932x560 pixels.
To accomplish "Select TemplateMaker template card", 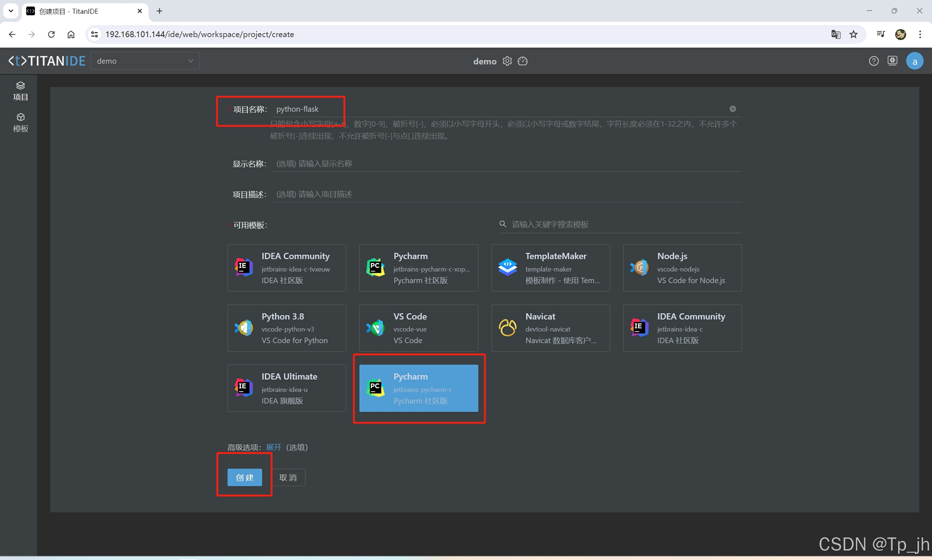I will click(550, 267).
